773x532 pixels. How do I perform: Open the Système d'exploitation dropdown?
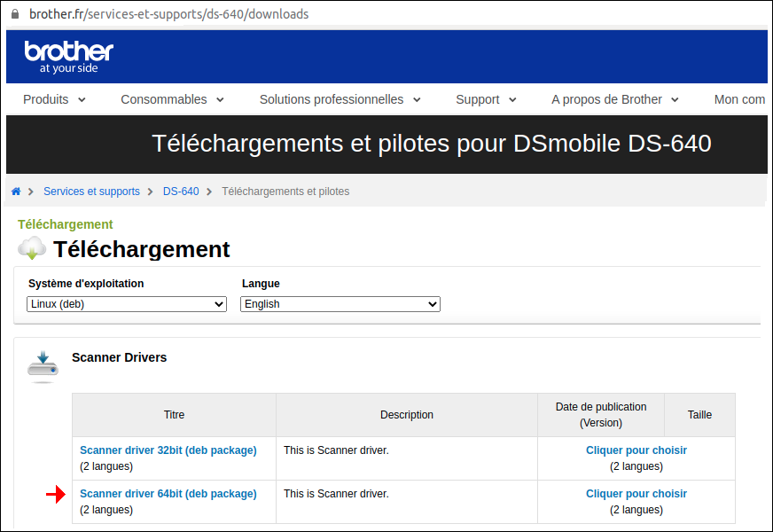[x=127, y=304]
